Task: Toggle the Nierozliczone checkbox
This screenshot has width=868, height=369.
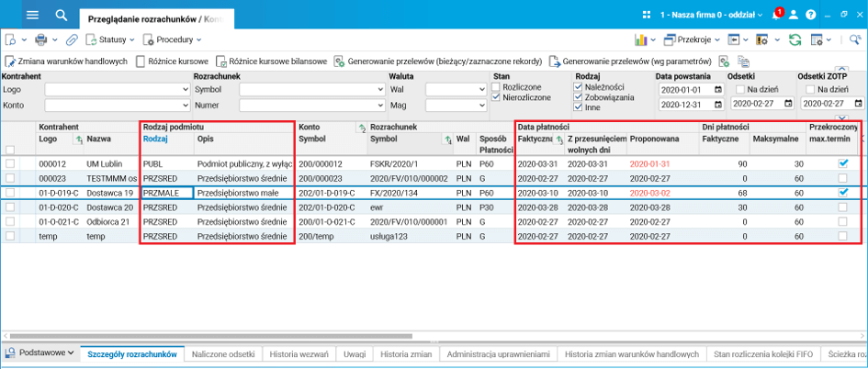Action: tap(495, 97)
